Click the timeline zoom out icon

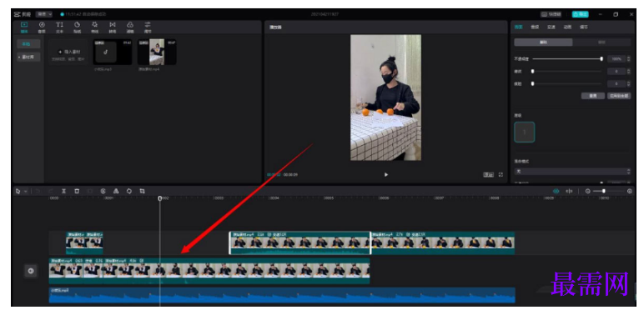click(588, 191)
